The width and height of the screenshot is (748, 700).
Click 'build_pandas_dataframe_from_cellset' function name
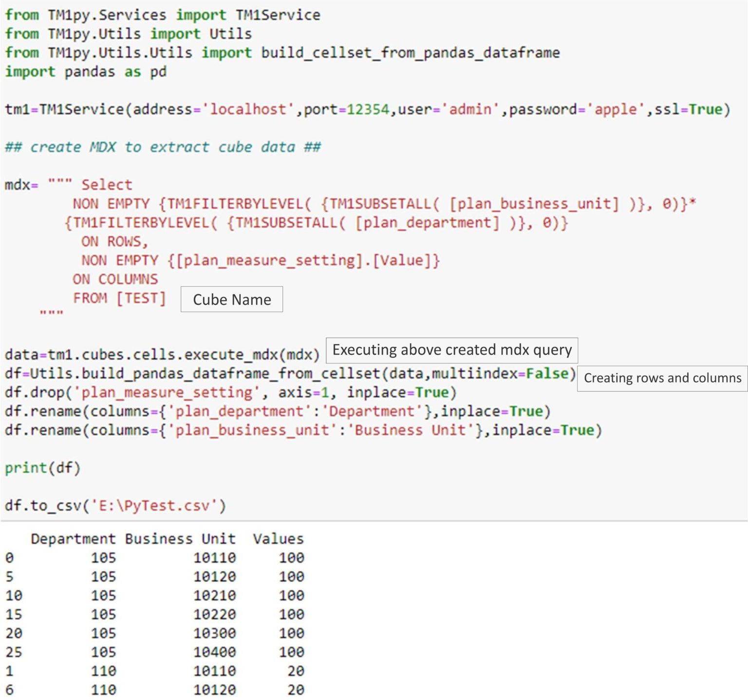231,373
